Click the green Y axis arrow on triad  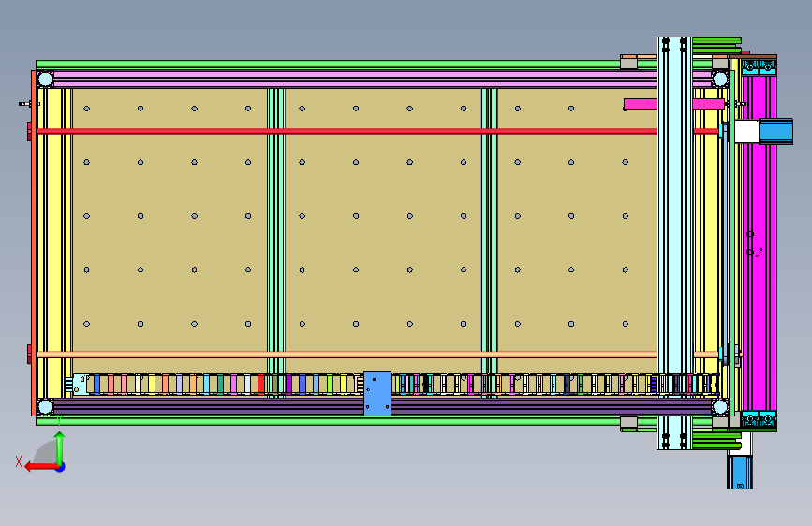60,448
